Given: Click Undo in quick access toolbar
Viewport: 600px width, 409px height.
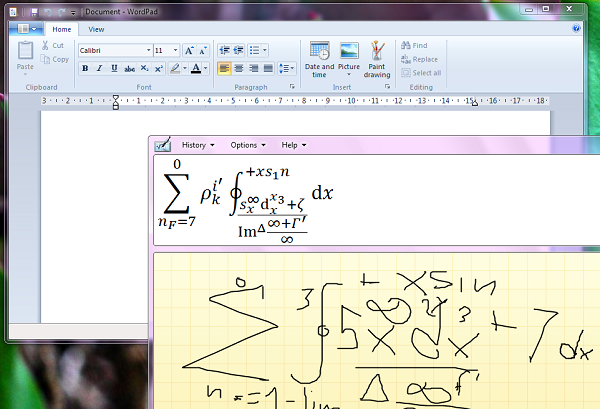Looking at the screenshot, I should pos(48,12).
